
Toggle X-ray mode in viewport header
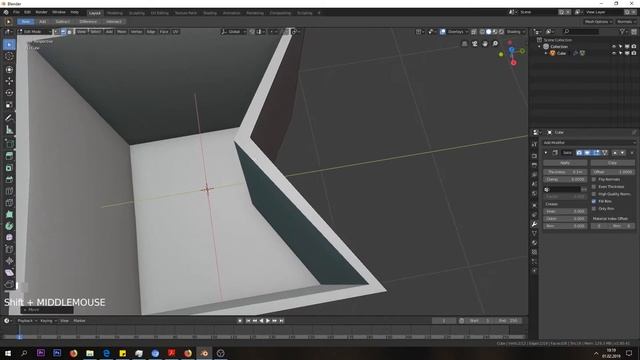click(474, 31)
